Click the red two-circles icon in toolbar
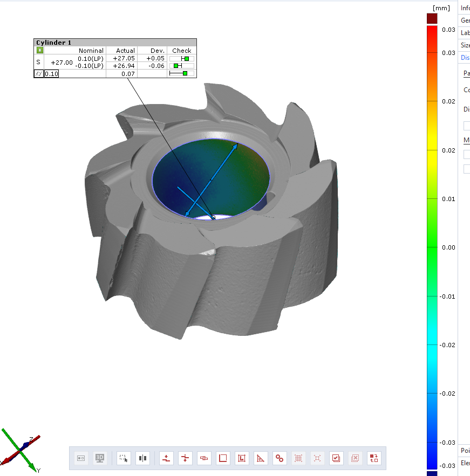This screenshot has width=470, height=476. [279, 458]
